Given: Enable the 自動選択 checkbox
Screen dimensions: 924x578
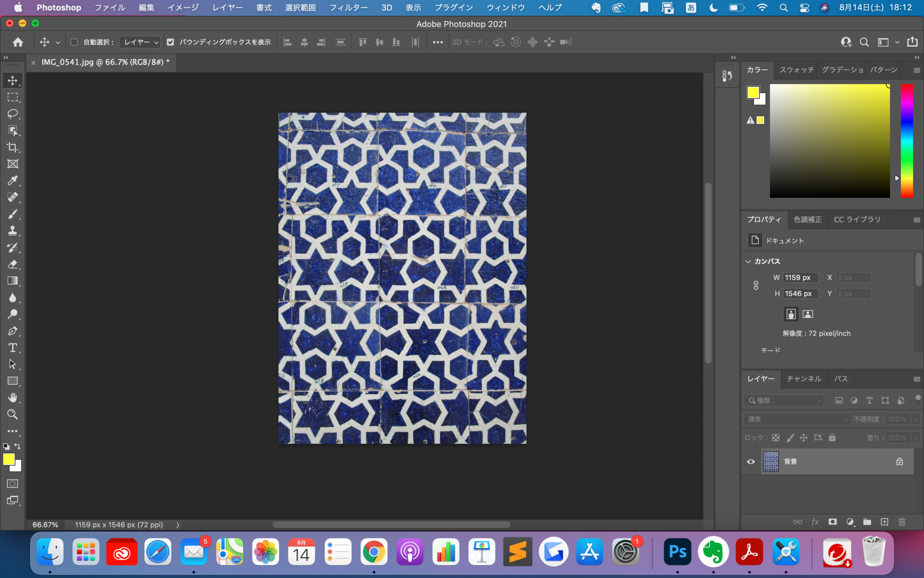Looking at the screenshot, I should pos(74,42).
